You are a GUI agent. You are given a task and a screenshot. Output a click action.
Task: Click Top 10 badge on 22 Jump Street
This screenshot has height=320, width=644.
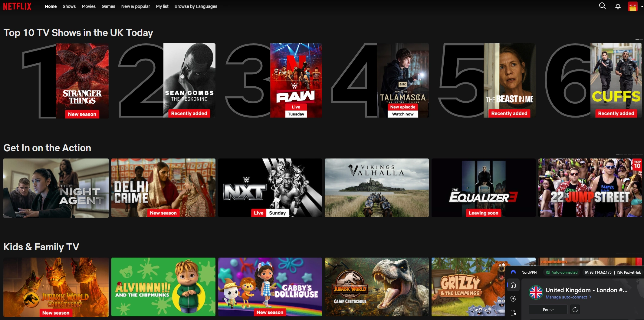[637, 164]
